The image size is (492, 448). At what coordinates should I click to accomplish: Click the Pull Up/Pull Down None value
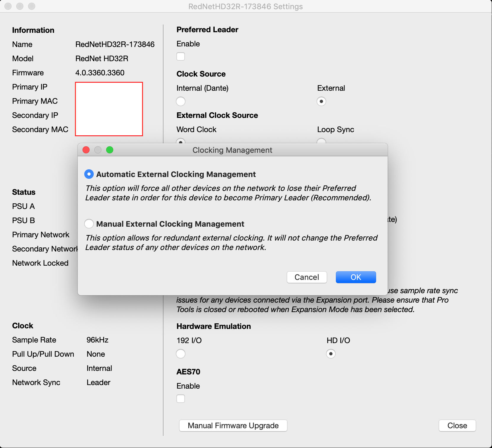(96, 354)
